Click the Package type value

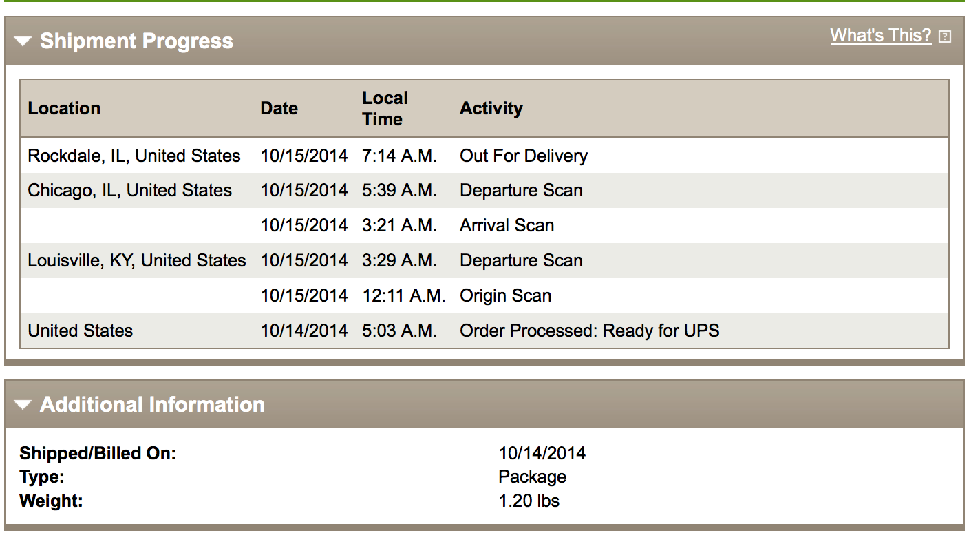pos(533,477)
